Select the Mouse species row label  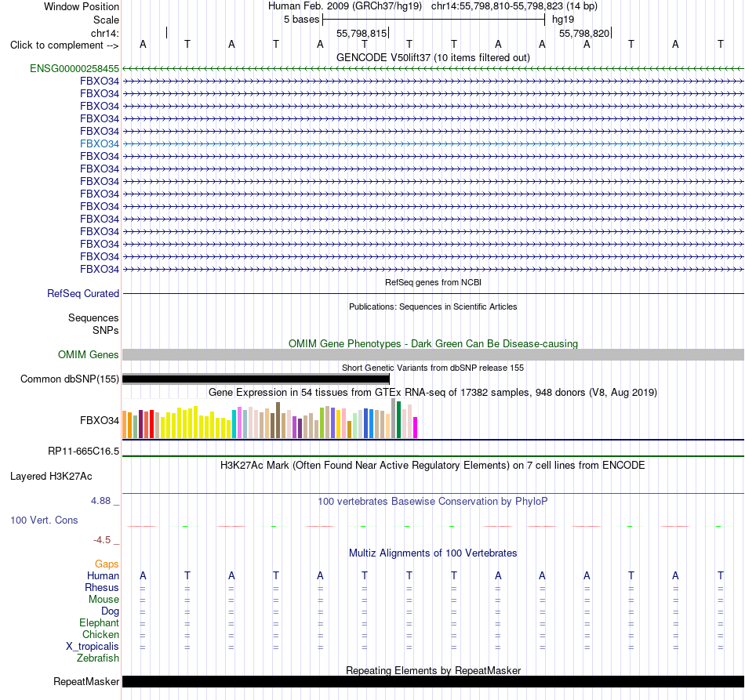104,600
